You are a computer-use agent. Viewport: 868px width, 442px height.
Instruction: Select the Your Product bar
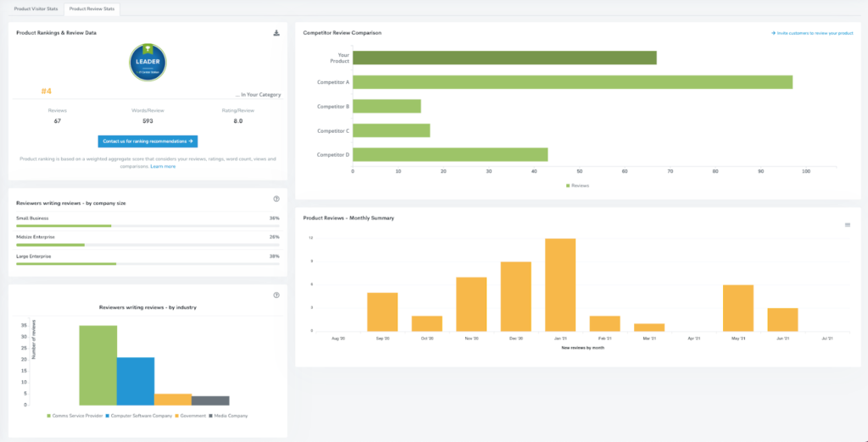click(x=504, y=58)
